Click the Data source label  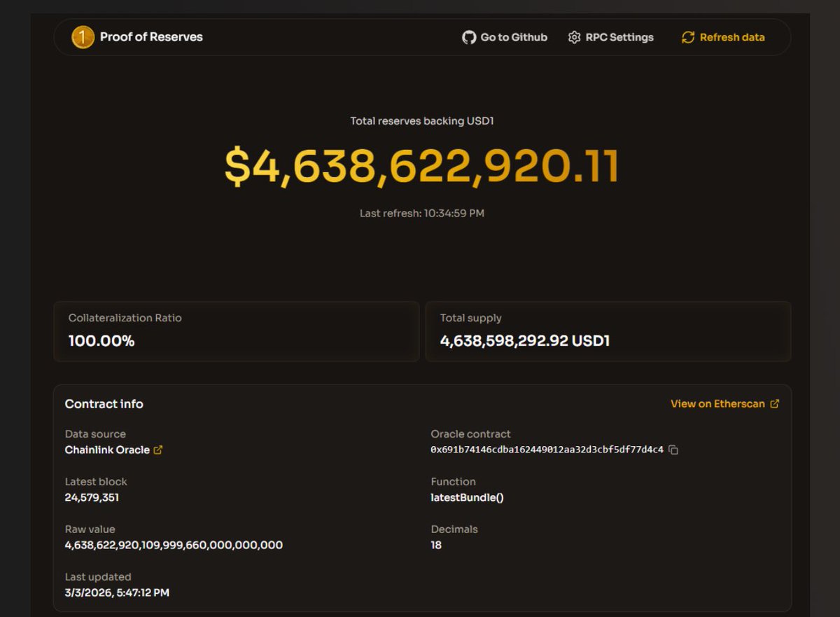point(95,434)
